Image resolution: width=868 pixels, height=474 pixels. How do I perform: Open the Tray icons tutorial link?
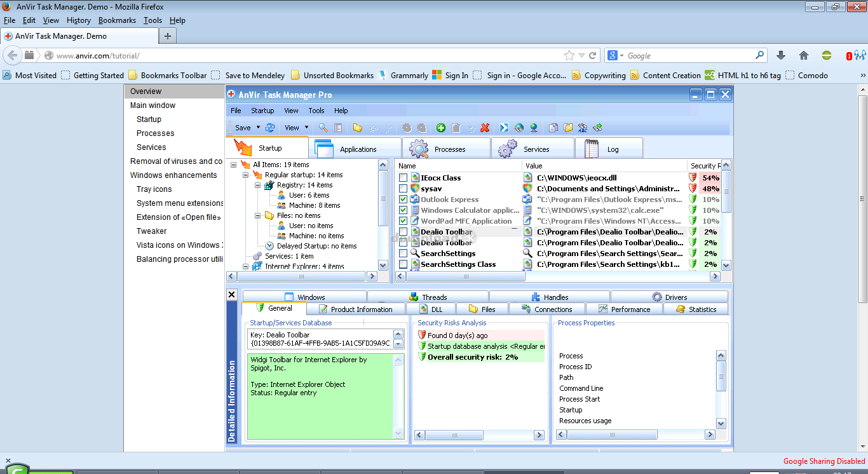click(x=154, y=189)
